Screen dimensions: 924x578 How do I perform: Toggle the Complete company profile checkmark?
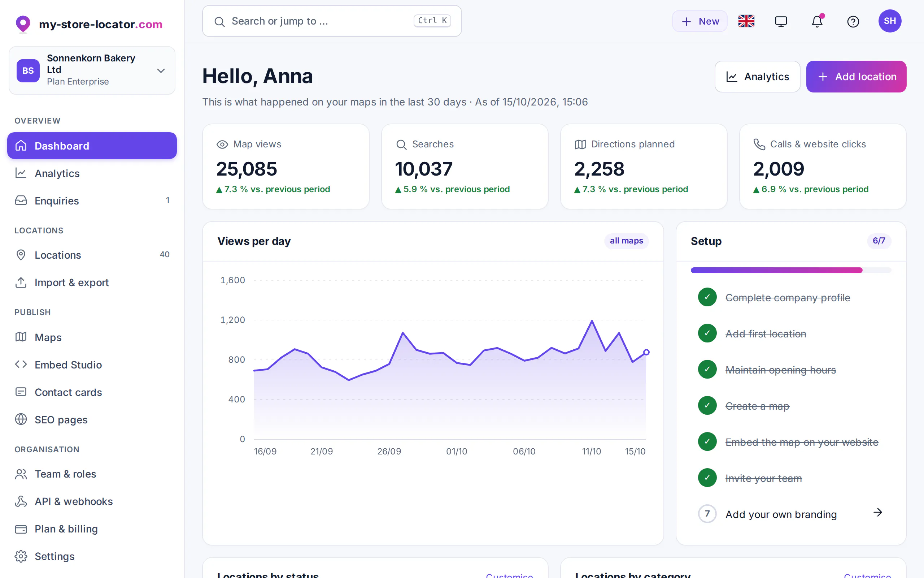[707, 297]
